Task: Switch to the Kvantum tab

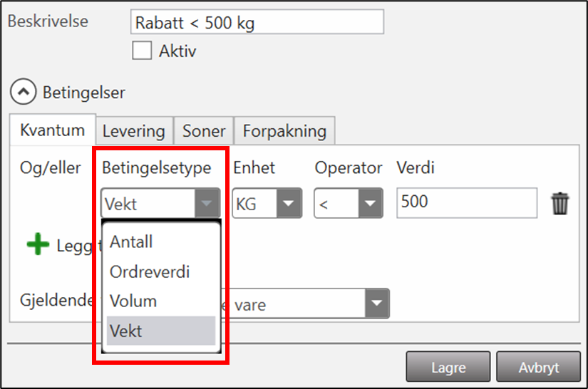Action: [52, 130]
